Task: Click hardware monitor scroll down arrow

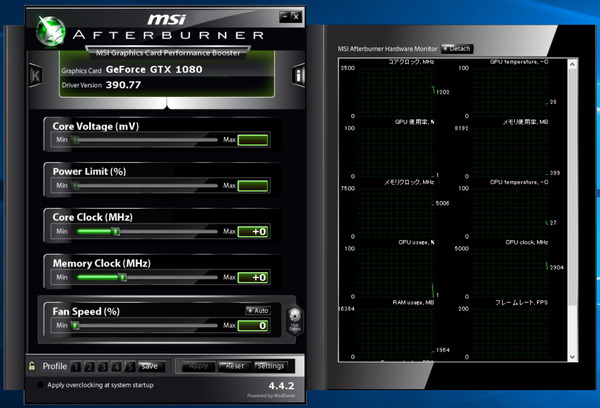Action: (572, 357)
